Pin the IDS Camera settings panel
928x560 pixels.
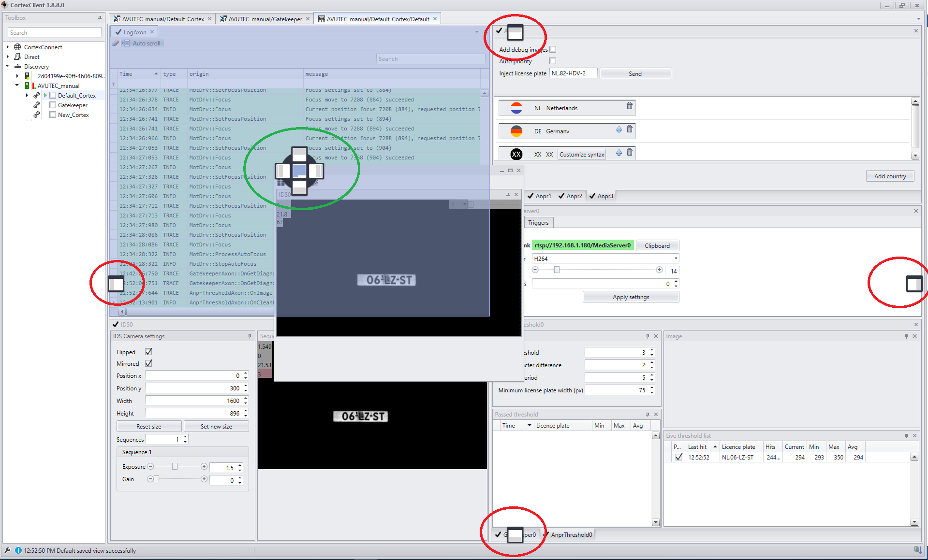pos(250,336)
